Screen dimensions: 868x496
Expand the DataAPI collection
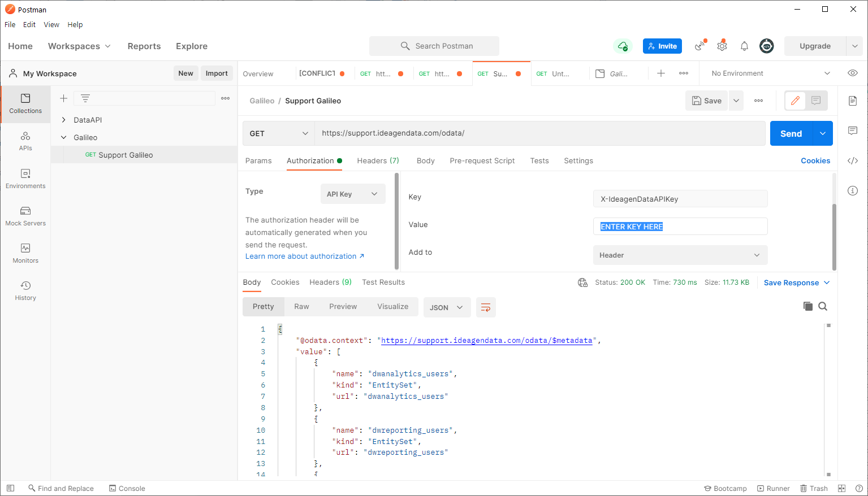tap(64, 120)
